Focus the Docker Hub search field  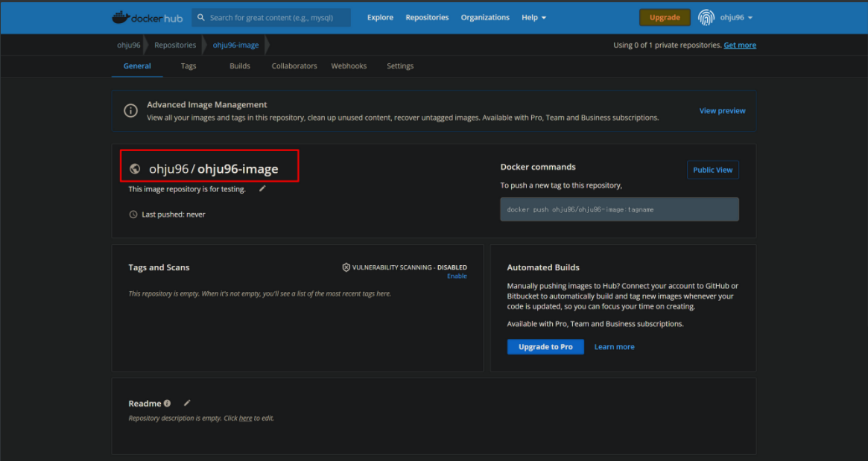point(271,18)
